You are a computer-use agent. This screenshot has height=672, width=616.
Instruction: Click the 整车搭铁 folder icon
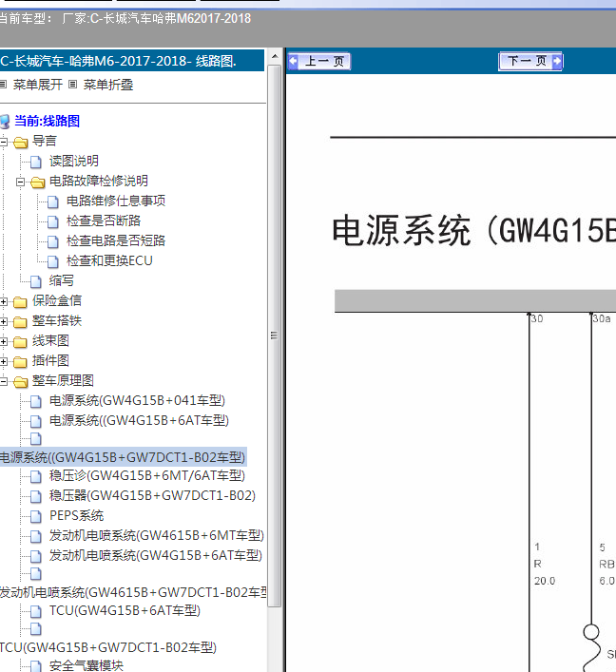click(20, 322)
